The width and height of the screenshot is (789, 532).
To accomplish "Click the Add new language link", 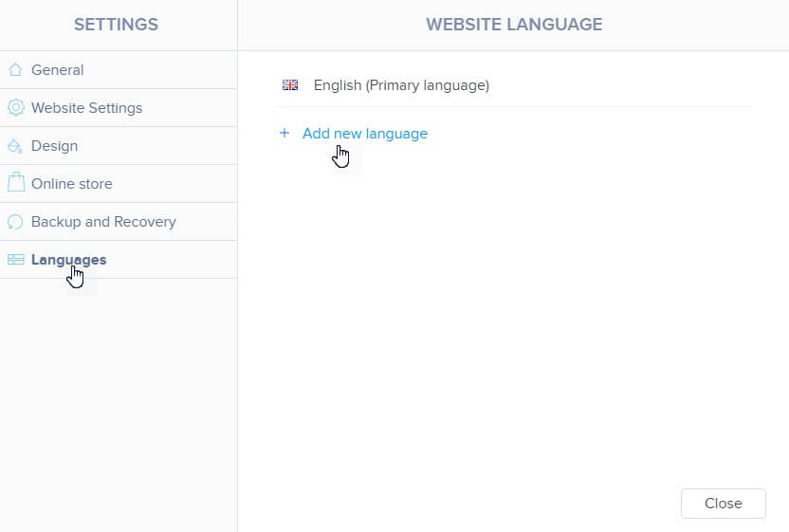I will point(364,134).
